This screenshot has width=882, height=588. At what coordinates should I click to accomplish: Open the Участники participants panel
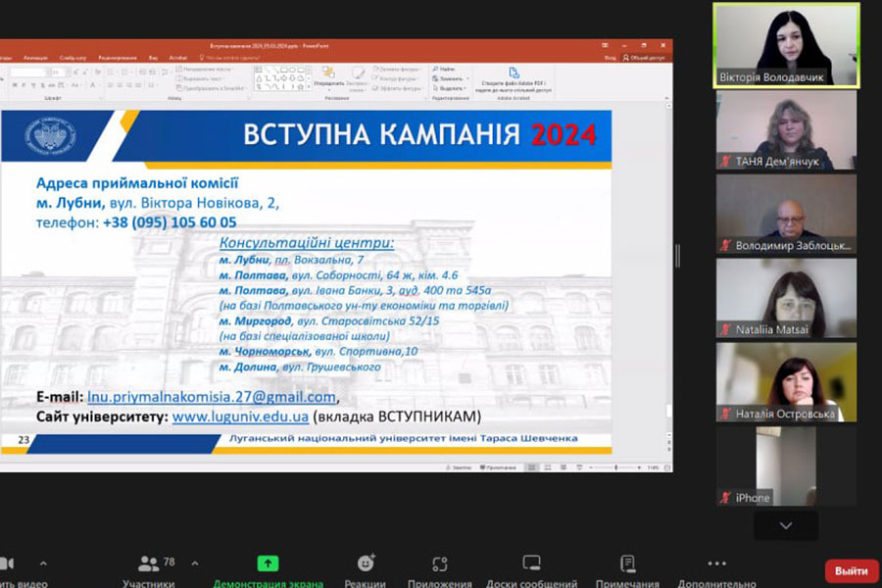[149, 569]
